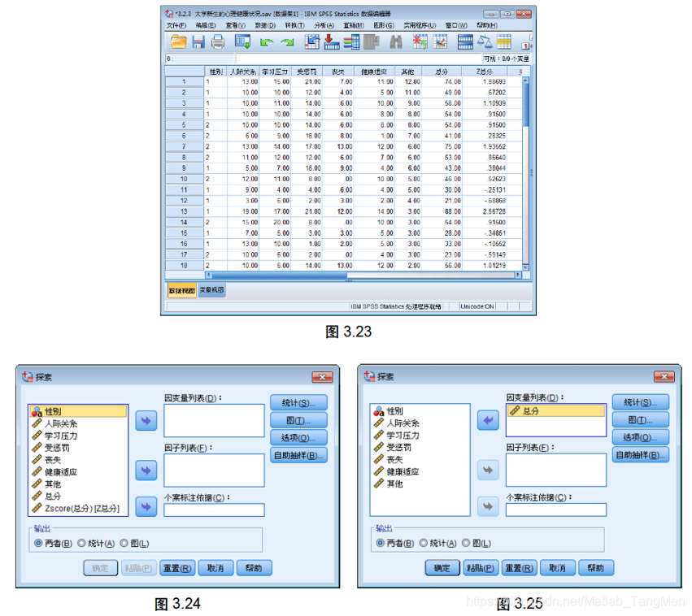The width and height of the screenshot is (692, 616).
Task: Click the Z总分 cell showing 2.56728
Action: [485, 211]
